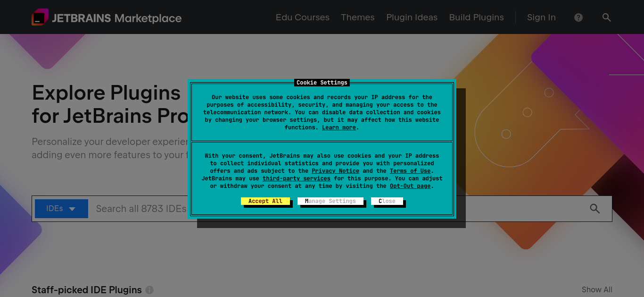Dismiss the cookie dialog with Close

click(x=387, y=201)
